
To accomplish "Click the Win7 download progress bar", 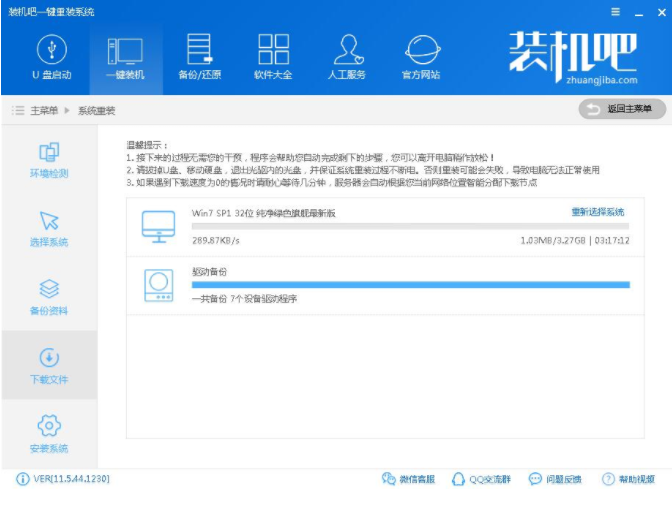I will 410,226.
